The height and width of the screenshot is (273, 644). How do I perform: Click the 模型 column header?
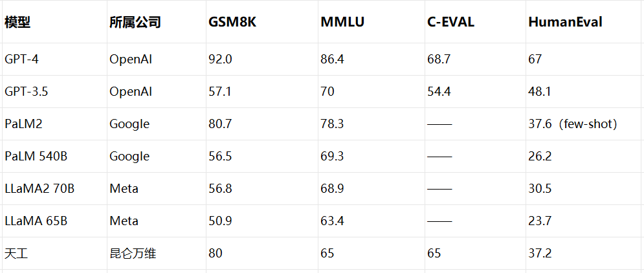[18, 23]
